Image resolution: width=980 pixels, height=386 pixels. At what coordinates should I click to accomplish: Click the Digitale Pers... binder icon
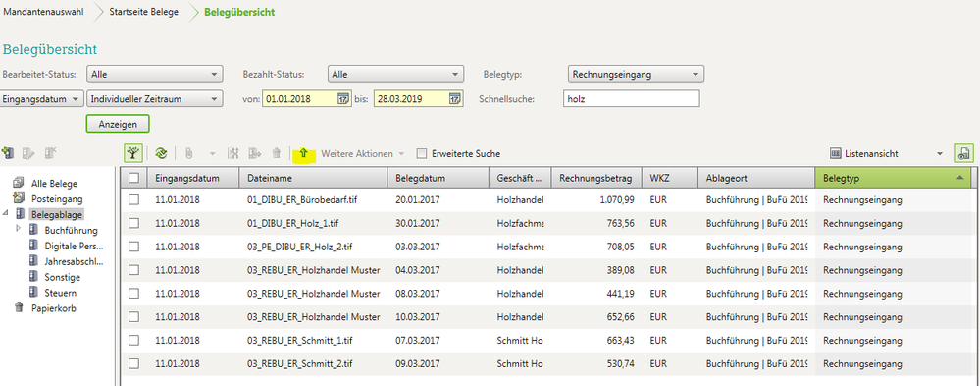[x=33, y=246]
